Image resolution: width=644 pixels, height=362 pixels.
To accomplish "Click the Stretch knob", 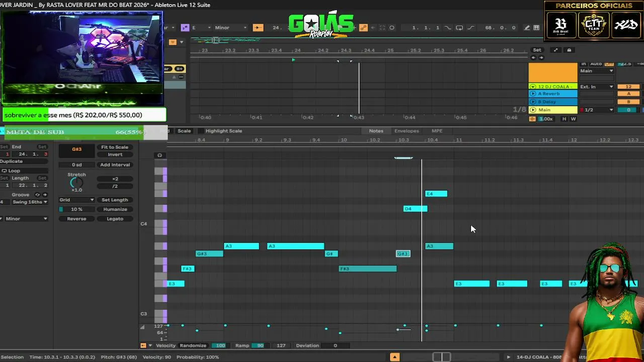I will coord(76,183).
